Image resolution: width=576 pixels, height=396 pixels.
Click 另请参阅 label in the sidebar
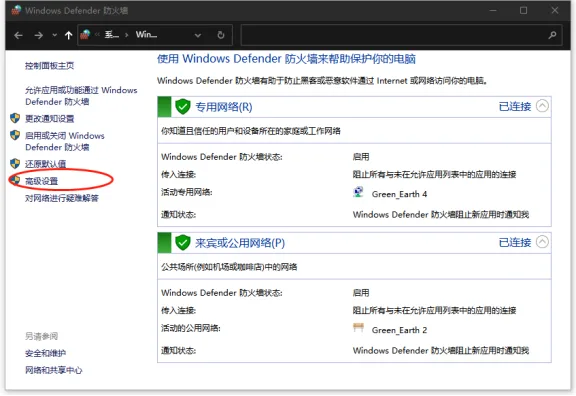(42, 336)
